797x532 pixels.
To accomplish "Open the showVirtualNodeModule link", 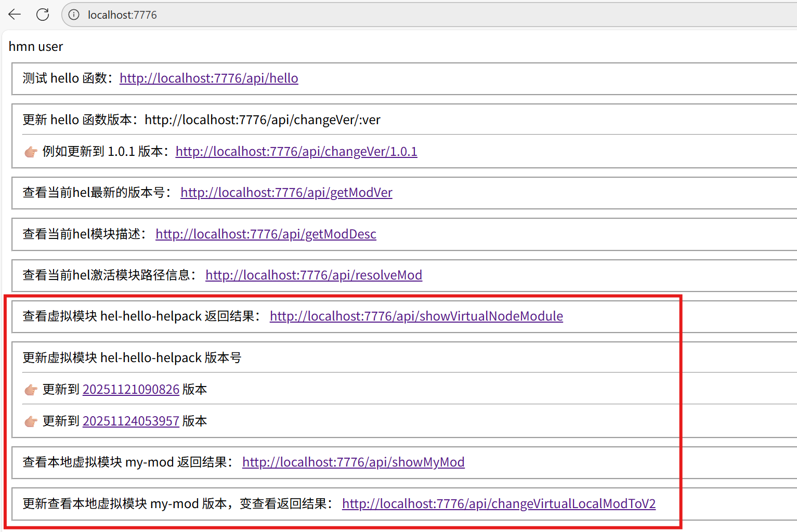I will click(x=416, y=316).
